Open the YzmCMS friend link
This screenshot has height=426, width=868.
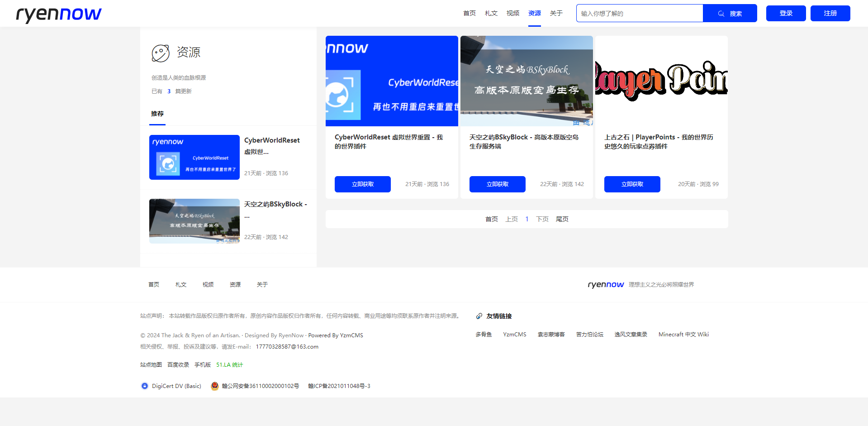(x=515, y=335)
